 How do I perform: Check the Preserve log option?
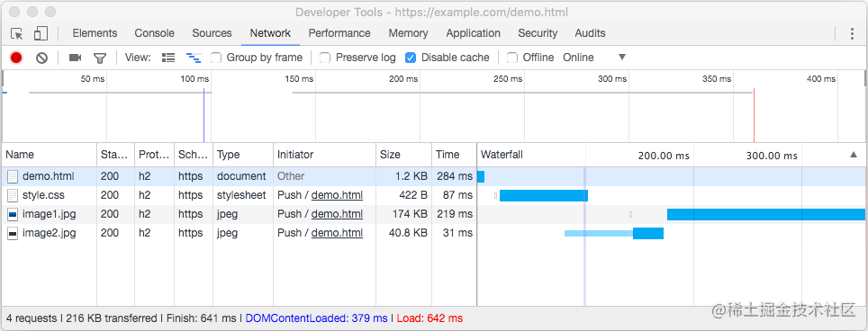pos(326,58)
